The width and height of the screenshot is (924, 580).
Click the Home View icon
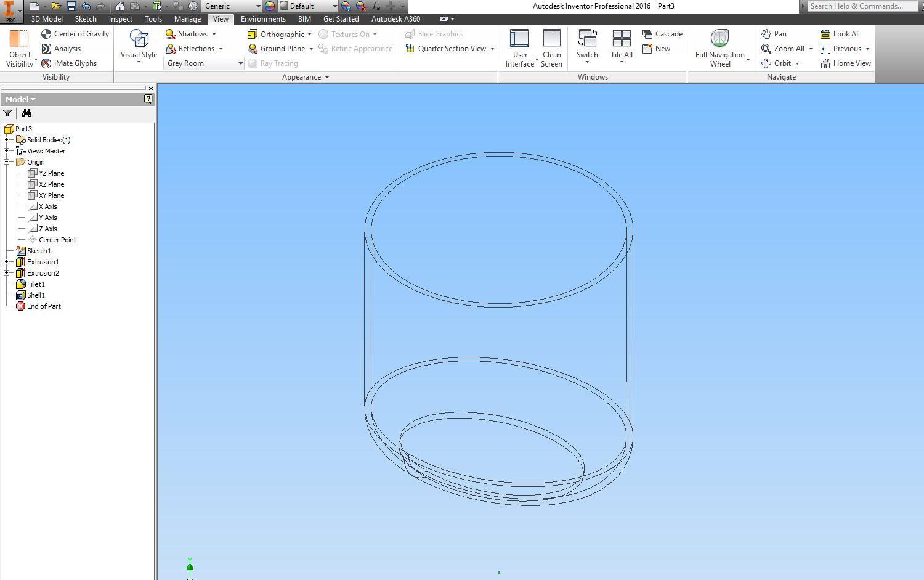[x=825, y=63]
